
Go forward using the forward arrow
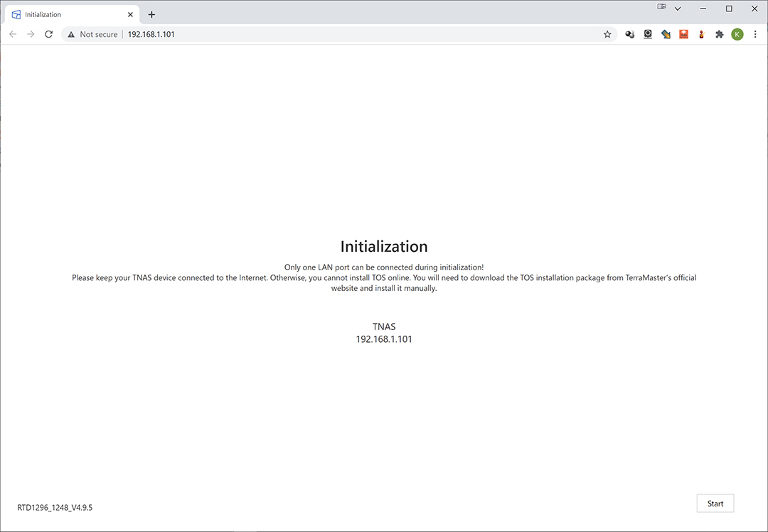[x=31, y=34]
